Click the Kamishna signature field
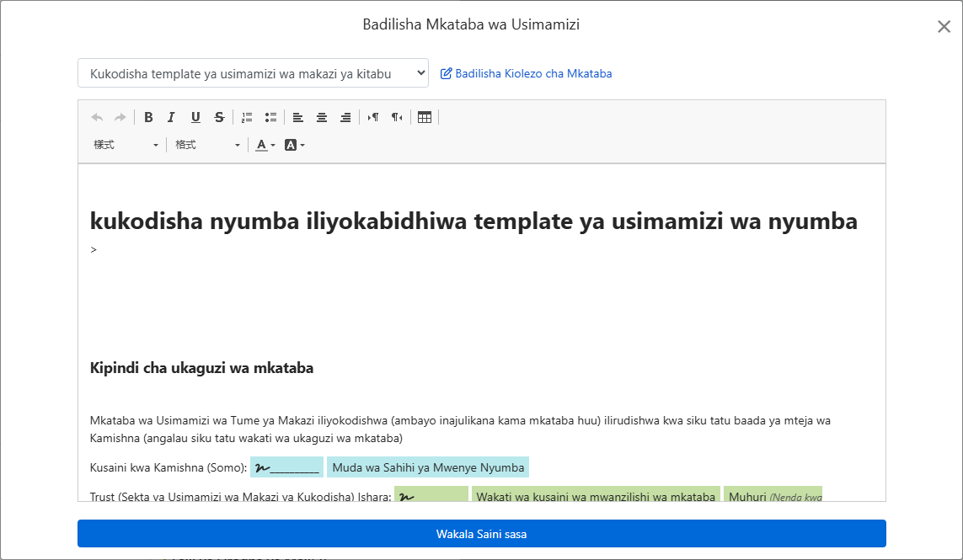This screenshot has width=963, height=560. tap(286, 467)
